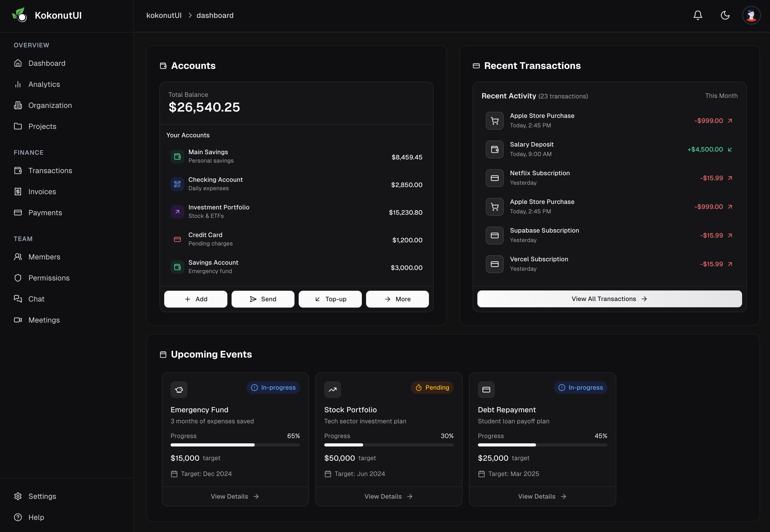This screenshot has width=770, height=532.
Task: Click the Help question mark icon
Action: 18,517
